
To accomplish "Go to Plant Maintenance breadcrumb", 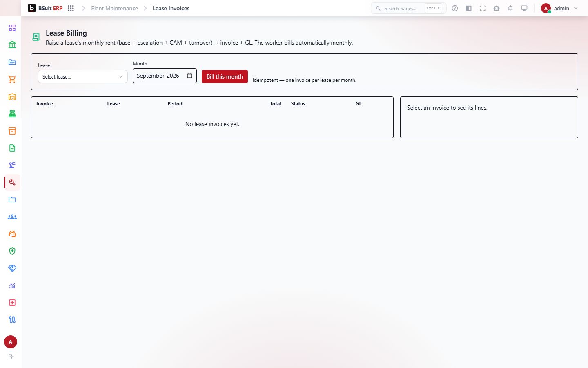I will tap(114, 8).
